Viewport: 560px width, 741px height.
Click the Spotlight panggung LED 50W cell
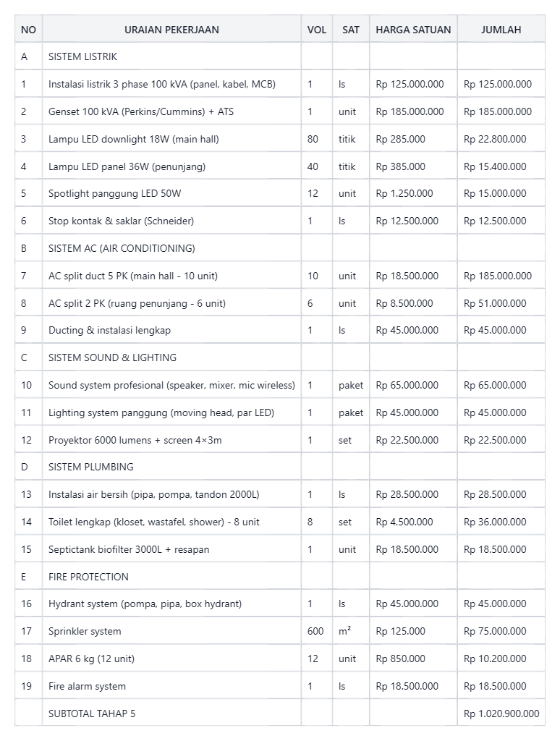tap(171, 194)
